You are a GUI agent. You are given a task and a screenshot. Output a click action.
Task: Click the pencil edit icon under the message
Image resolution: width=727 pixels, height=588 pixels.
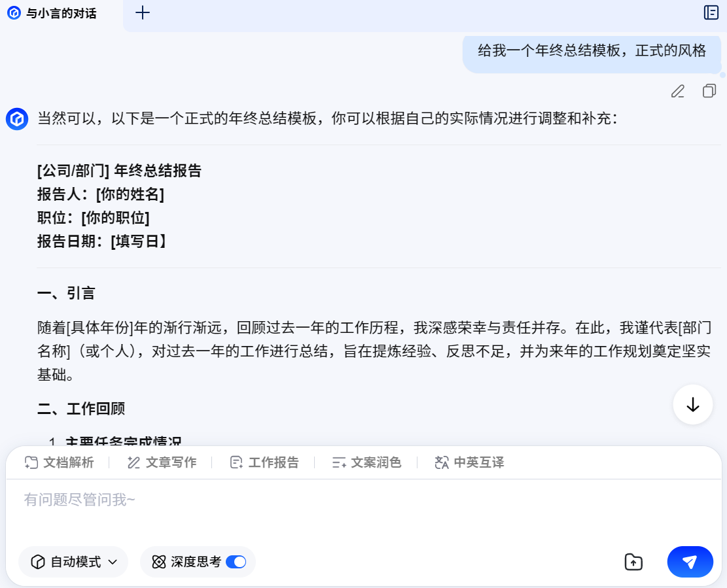click(677, 91)
